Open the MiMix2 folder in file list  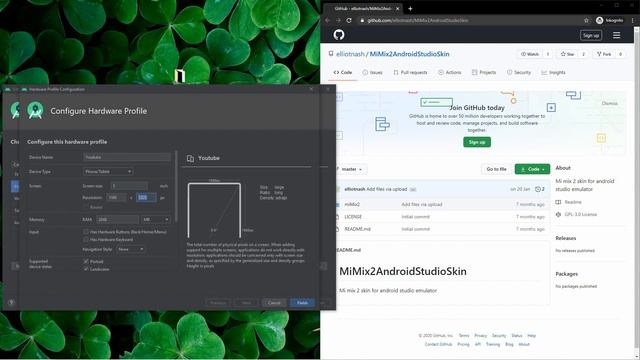point(352,204)
